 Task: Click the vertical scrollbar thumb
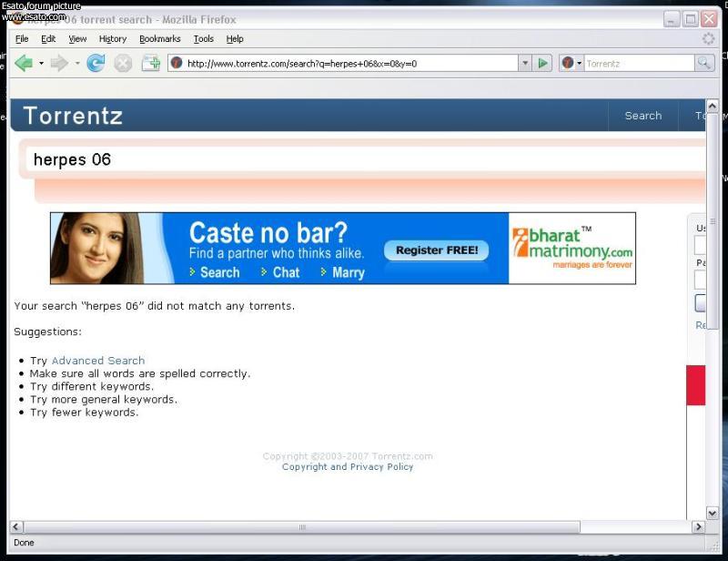click(x=713, y=220)
